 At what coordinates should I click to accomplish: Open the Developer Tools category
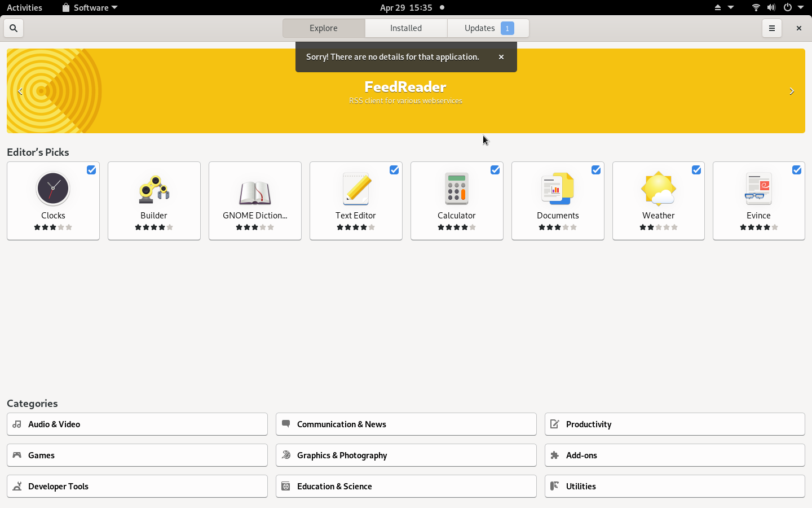(137, 486)
